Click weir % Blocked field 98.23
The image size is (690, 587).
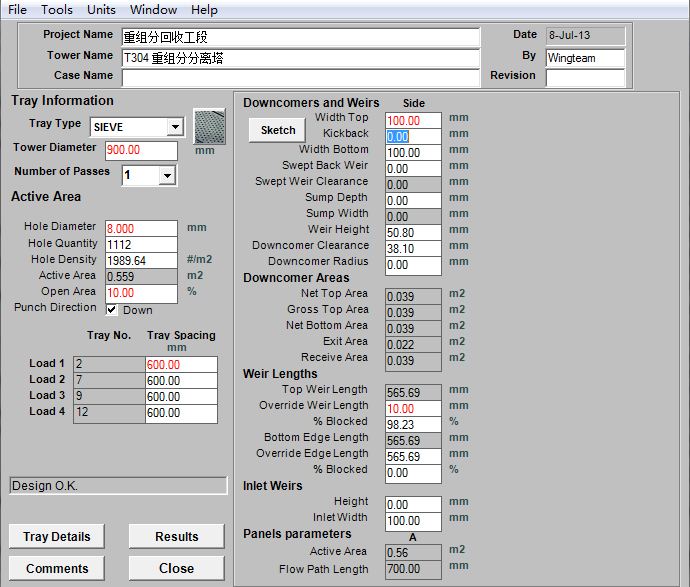(x=413, y=425)
